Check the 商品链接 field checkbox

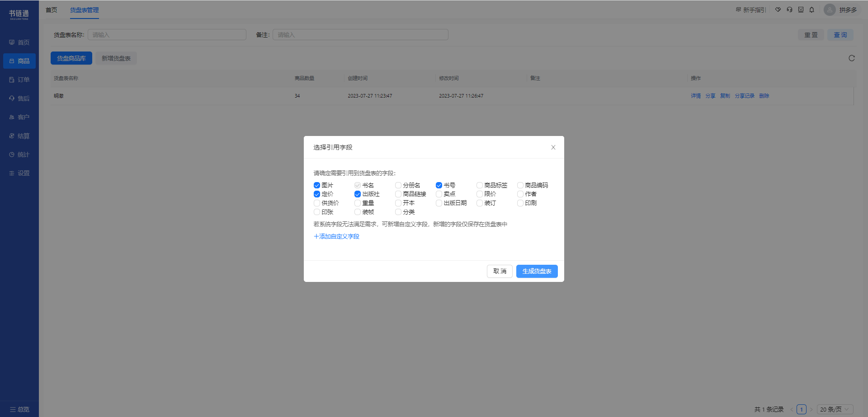pos(398,194)
